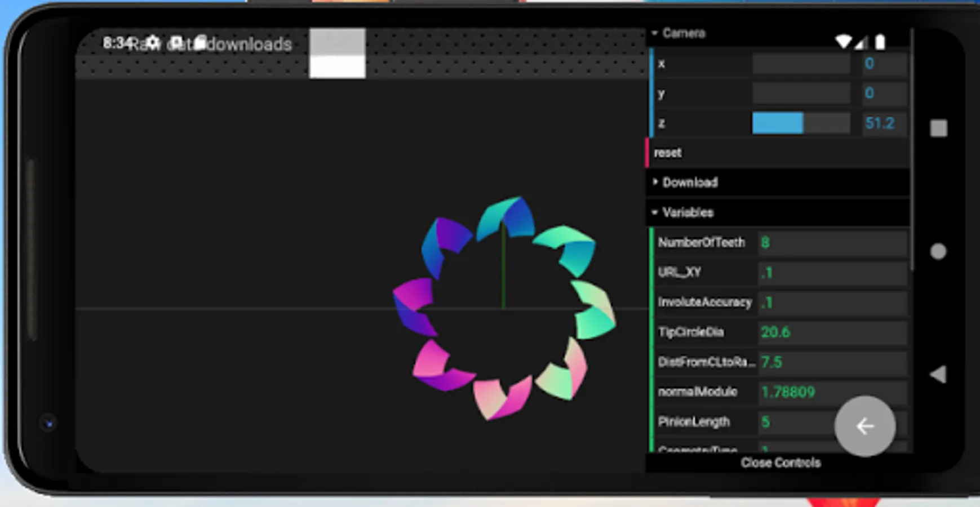980x507 pixels.
Task: Tap the battery status icon
Action: 880,41
